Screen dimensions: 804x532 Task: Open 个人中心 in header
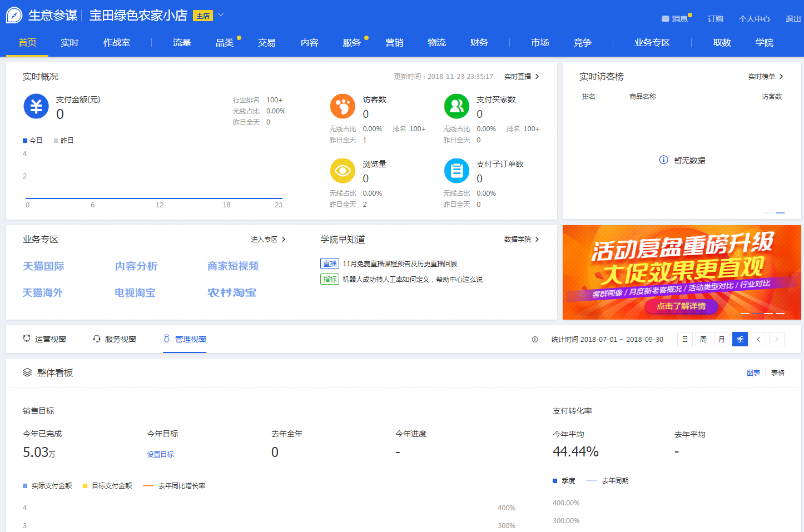click(755, 19)
